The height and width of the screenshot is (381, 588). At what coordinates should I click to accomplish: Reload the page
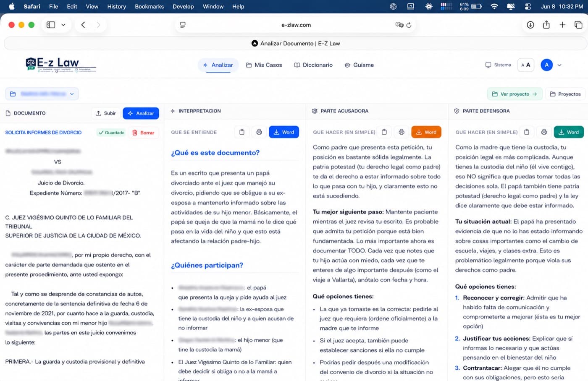coord(409,25)
